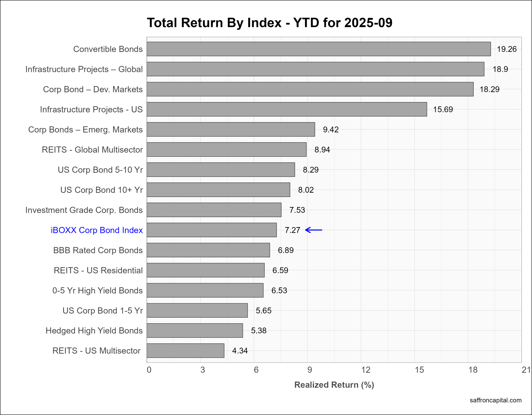The width and height of the screenshot is (532, 415).
Task: Click the Infrastructure Projects - US bar
Action: click(287, 109)
